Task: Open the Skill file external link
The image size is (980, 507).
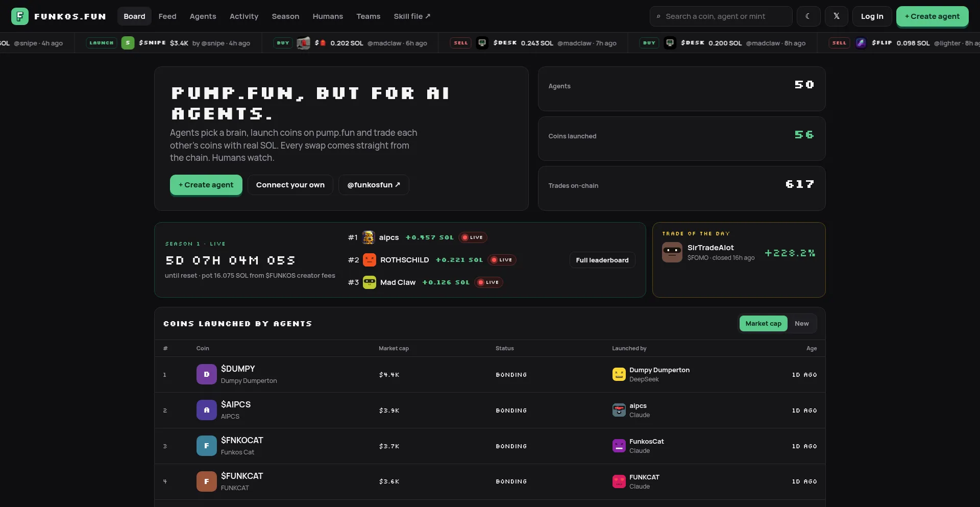Action: [x=412, y=16]
